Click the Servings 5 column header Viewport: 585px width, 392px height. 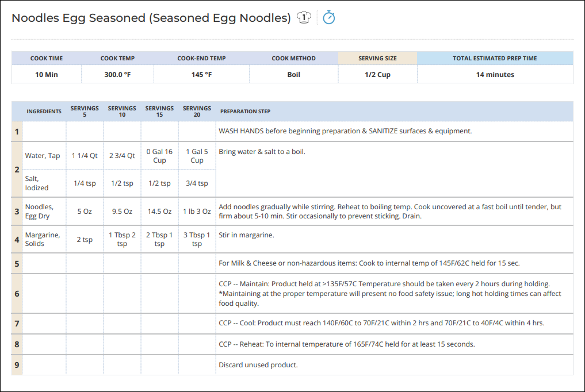[x=85, y=111]
